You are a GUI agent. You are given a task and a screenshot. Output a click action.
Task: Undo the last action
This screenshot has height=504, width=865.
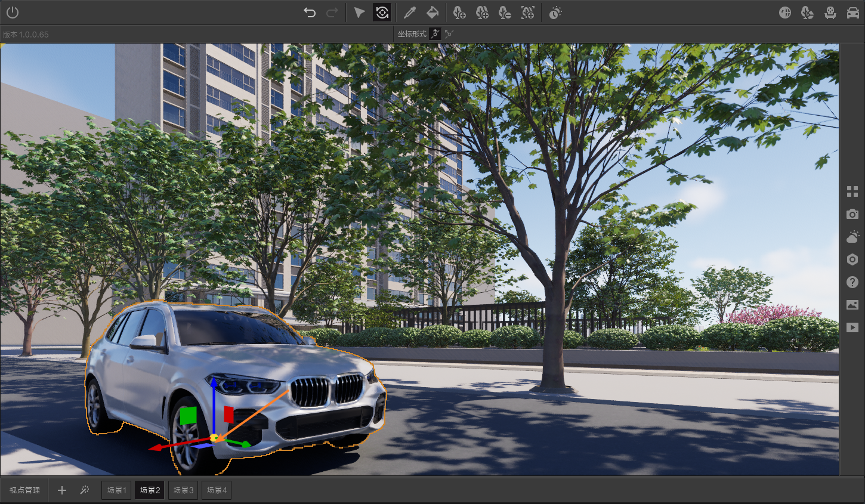point(309,13)
